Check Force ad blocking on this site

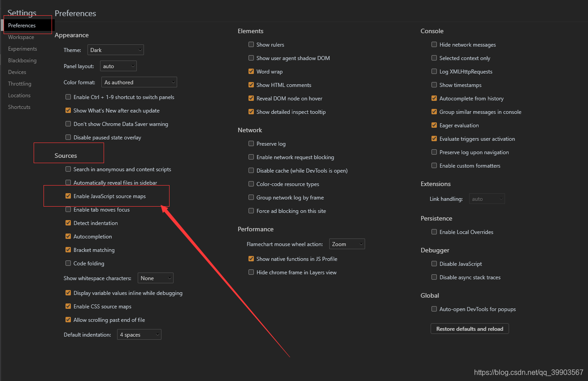[251, 211]
